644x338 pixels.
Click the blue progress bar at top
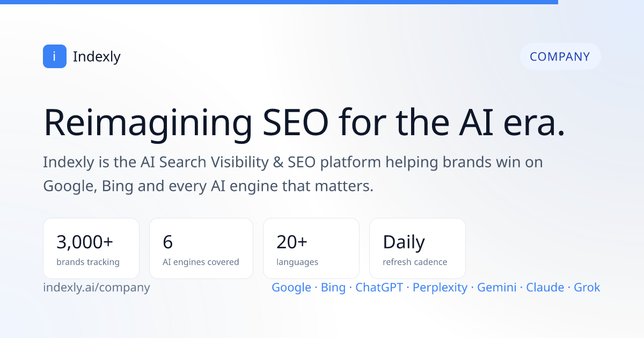point(279,2)
